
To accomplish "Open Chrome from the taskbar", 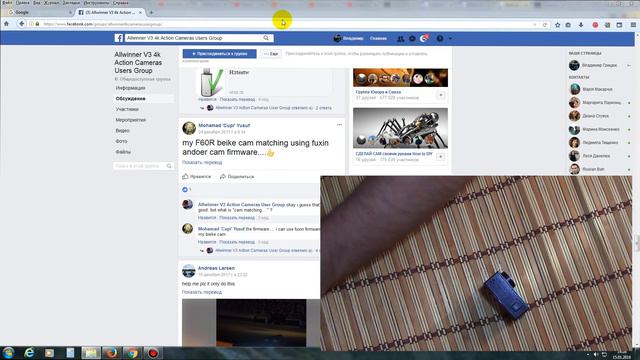I will pos(132,353).
